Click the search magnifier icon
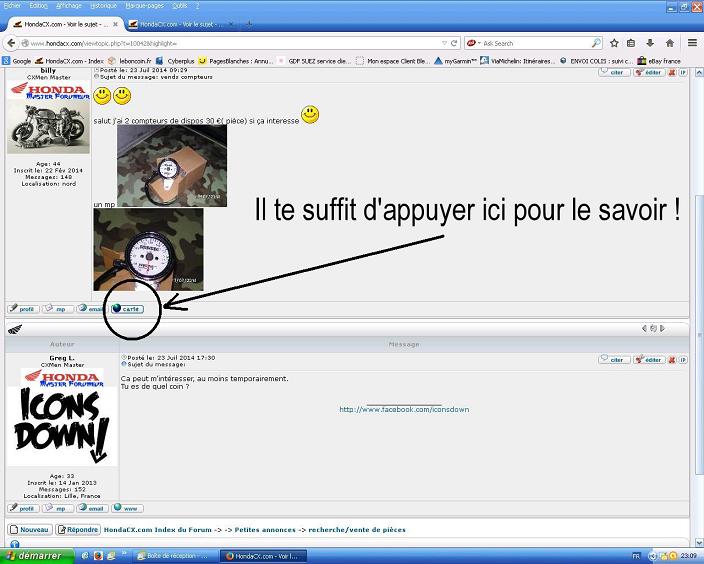Image resolution: width=704 pixels, height=564 pixels. (x=596, y=43)
